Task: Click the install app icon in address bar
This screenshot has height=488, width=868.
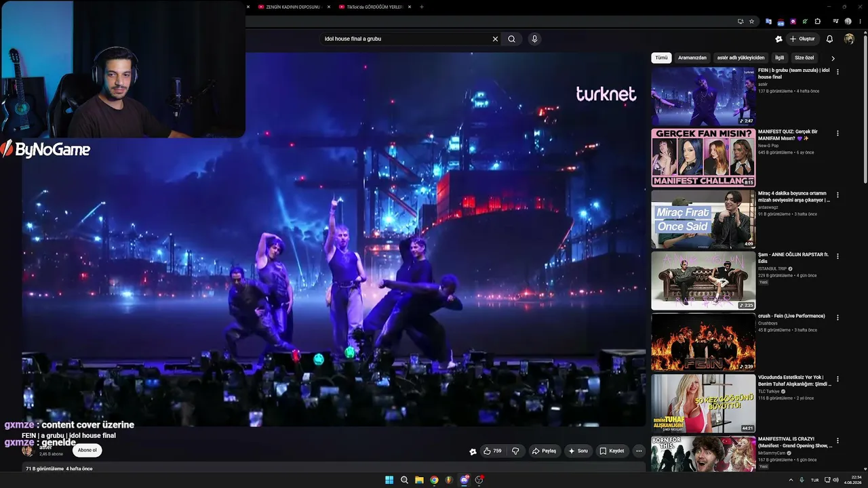Action: (741, 21)
